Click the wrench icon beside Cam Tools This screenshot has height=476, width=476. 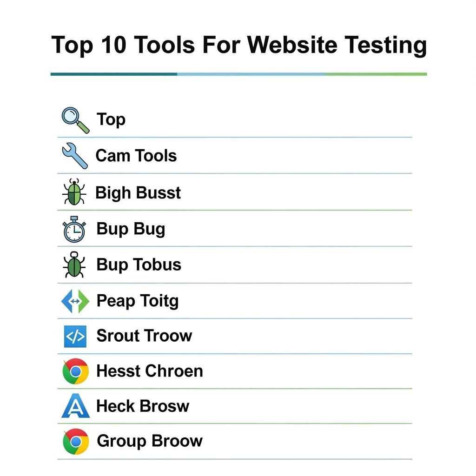point(74,156)
